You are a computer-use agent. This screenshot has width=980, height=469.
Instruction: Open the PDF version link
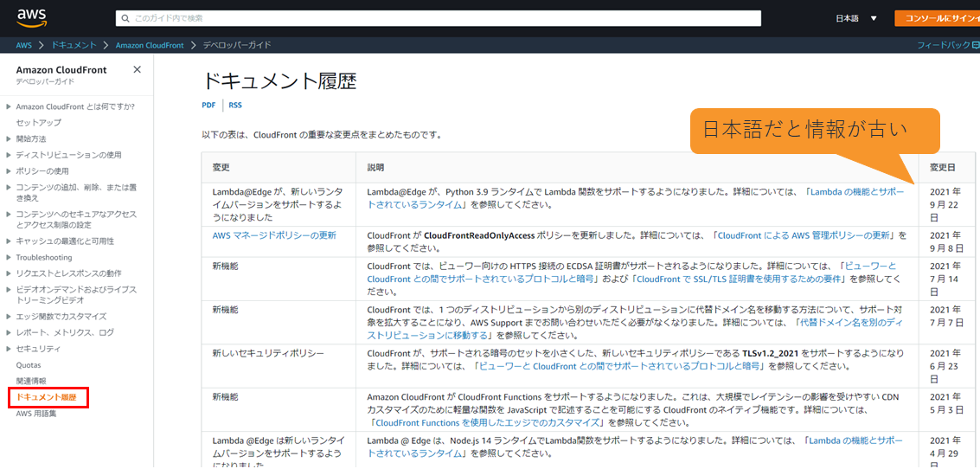[x=208, y=105]
